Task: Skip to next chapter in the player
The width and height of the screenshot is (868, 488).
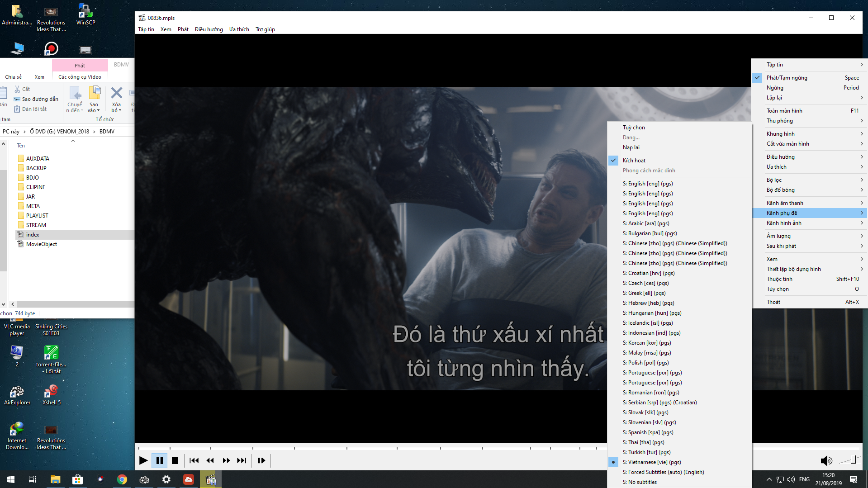Action: (242, 460)
